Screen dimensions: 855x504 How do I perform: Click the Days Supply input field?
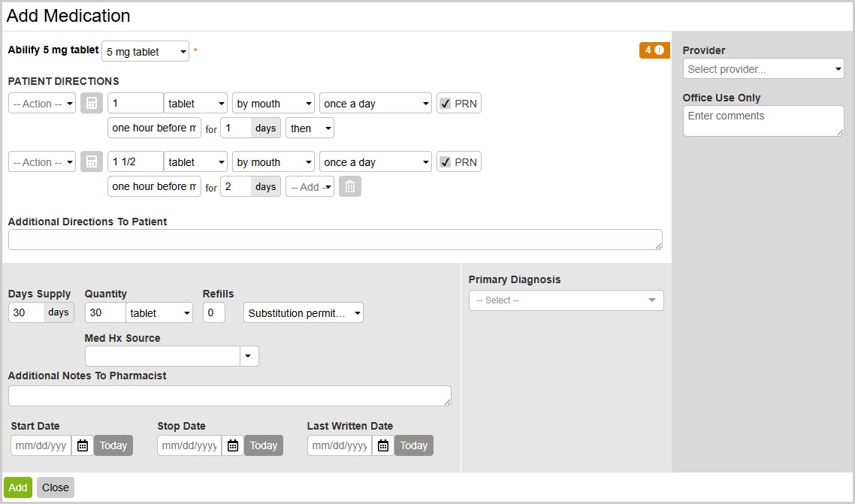click(x=26, y=312)
